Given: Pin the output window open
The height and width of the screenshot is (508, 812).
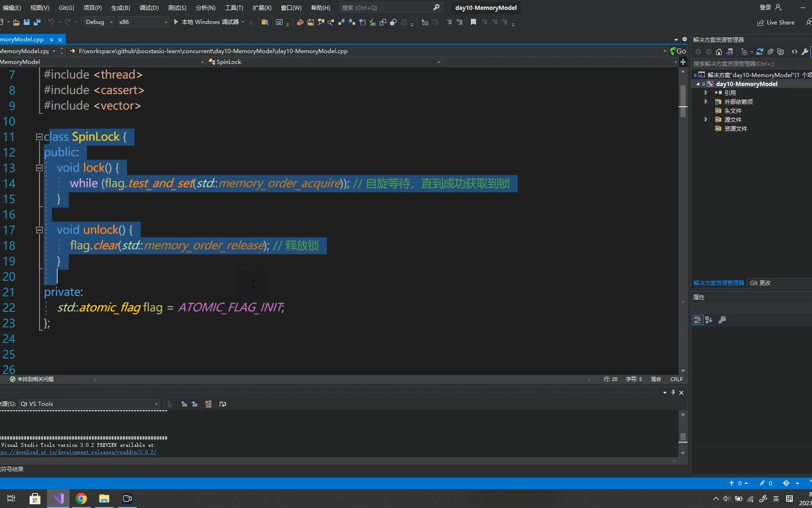Looking at the screenshot, I should coord(673,392).
